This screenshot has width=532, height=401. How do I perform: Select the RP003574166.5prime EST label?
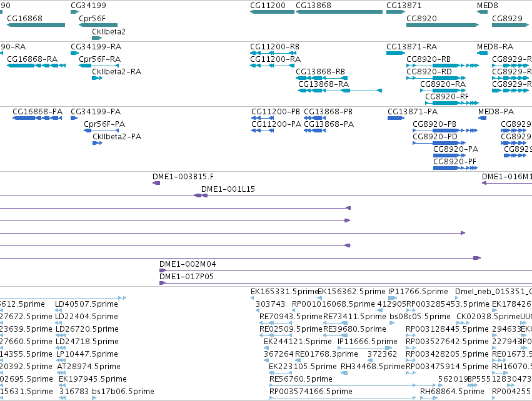coord(311,392)
